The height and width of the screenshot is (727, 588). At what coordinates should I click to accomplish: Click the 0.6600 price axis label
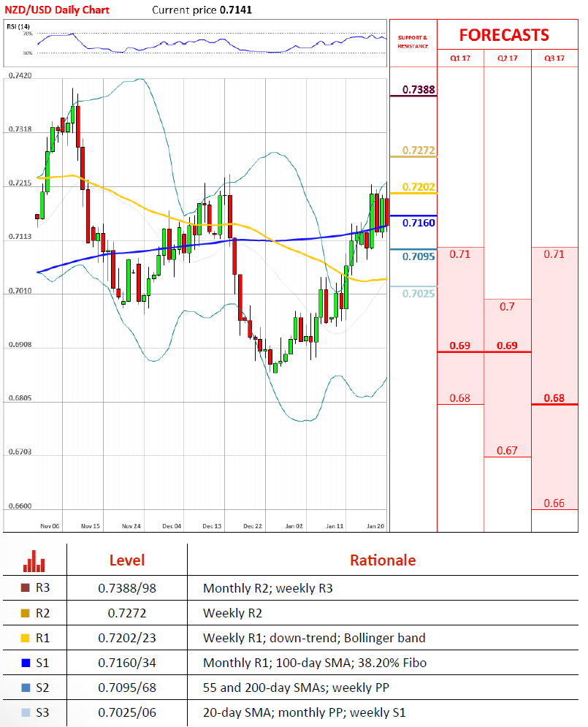coord(20,506)
